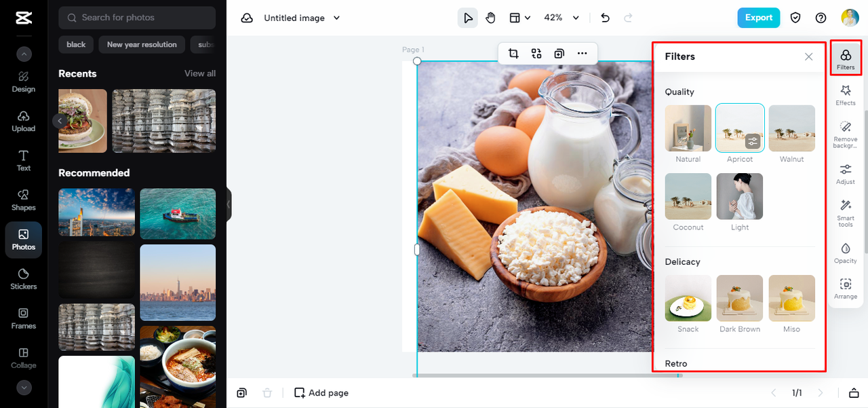The width and height of the screenshot is (868, 408).
Task: Select the crop tool in floating toolbar
Action: pos(513,54)
